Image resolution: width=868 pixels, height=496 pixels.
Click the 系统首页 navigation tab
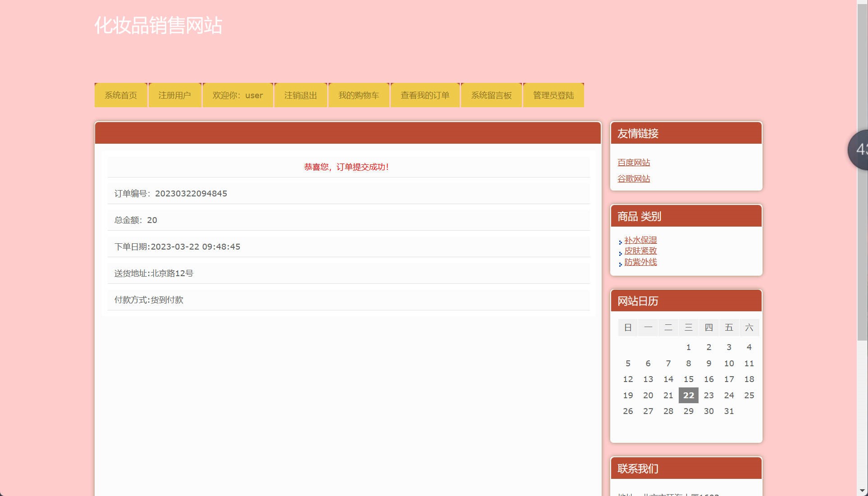coord(121,95)
